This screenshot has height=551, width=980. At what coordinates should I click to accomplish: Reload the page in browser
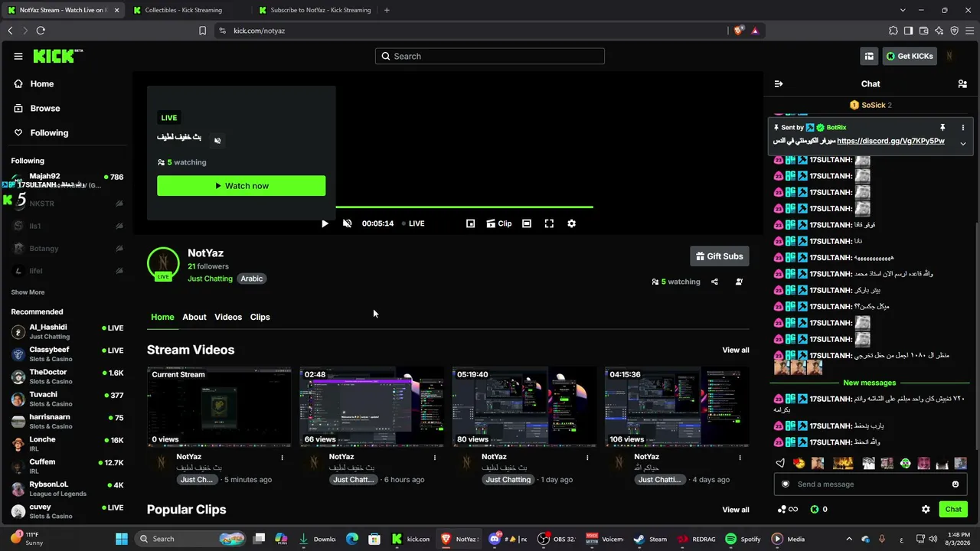[x=41, y=31]
